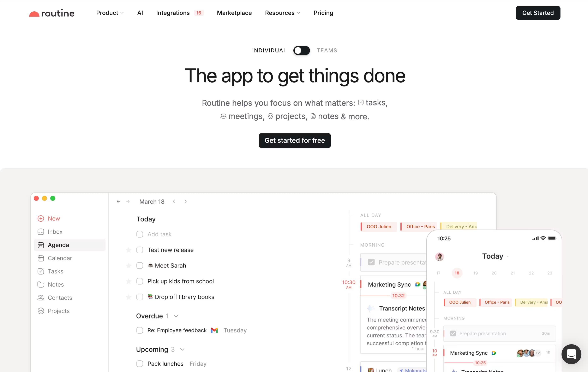This screenshot has height=372, width=588.
Task: Select the Notes icon
Action: point(41,284)
